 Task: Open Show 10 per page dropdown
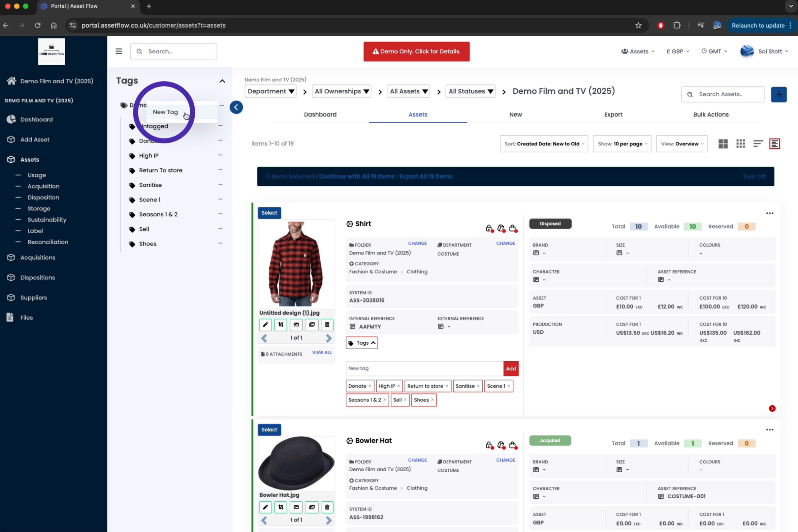coord(622,144)
